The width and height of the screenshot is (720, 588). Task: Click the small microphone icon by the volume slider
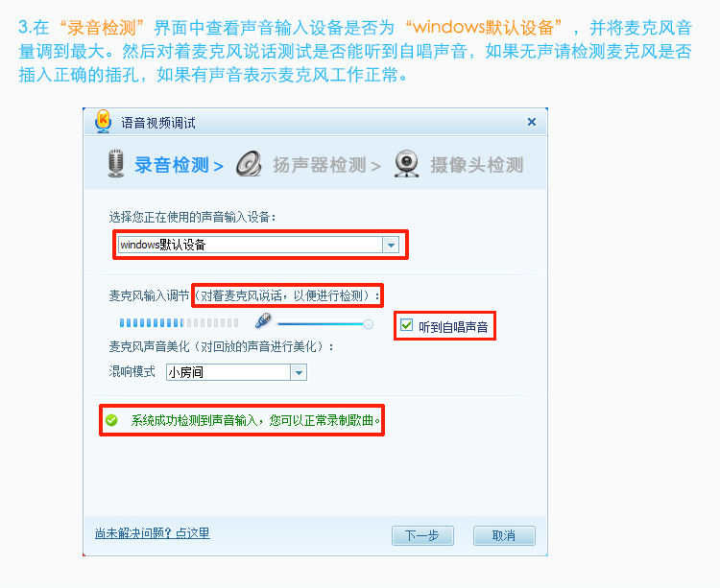263,320
